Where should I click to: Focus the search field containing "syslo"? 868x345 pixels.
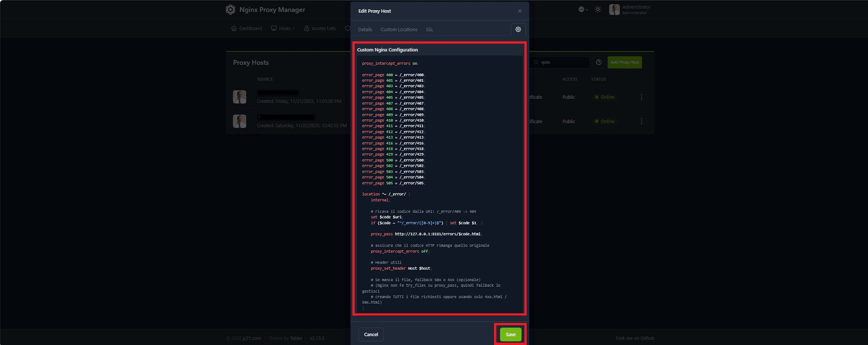click(561, 62)
